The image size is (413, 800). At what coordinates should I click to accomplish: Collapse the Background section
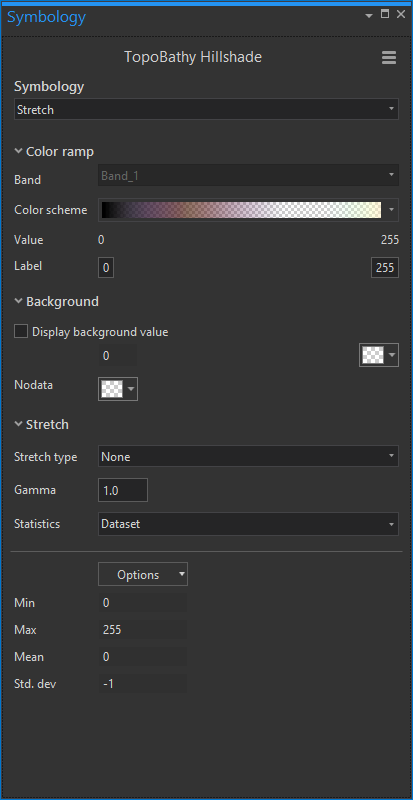coord(57,302)
